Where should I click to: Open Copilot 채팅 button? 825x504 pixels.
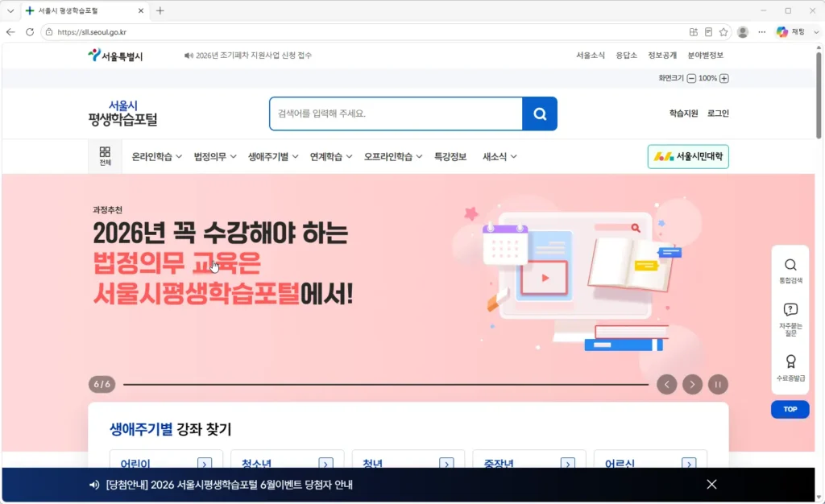[791, 32]
